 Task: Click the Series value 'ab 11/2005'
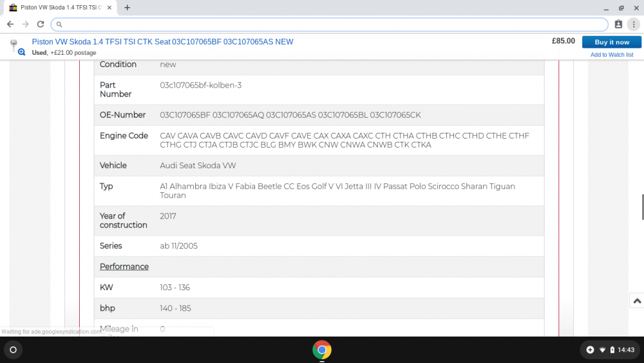[x=178, y=246]
